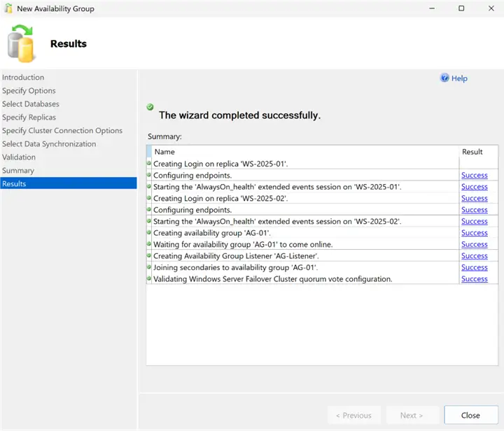Image resolution: width=504 pixels, height=431 pixels.
Task: Click the blue Help question mark icon
Action: point(444,78)
